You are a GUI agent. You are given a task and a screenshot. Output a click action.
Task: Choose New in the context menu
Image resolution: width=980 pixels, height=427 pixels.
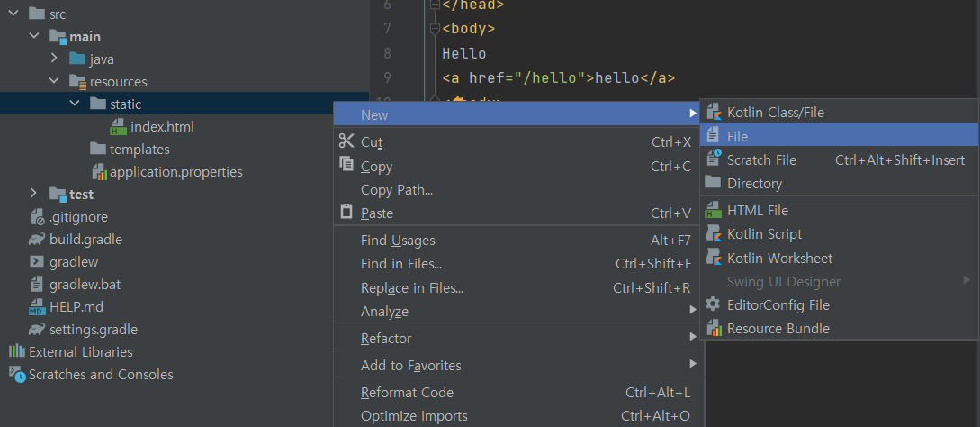click(x=517, y=114)
